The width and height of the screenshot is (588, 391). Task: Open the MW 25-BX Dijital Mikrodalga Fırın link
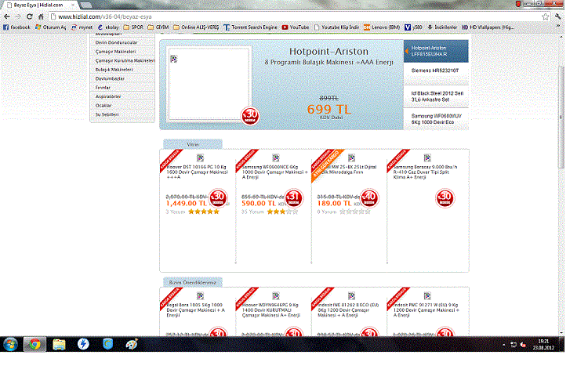[347, 169]
